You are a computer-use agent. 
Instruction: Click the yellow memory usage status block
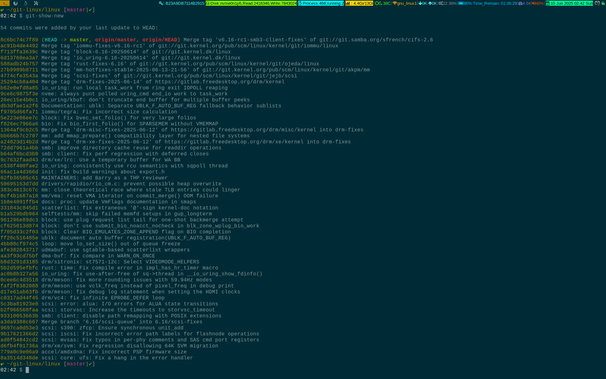point(359,3)
